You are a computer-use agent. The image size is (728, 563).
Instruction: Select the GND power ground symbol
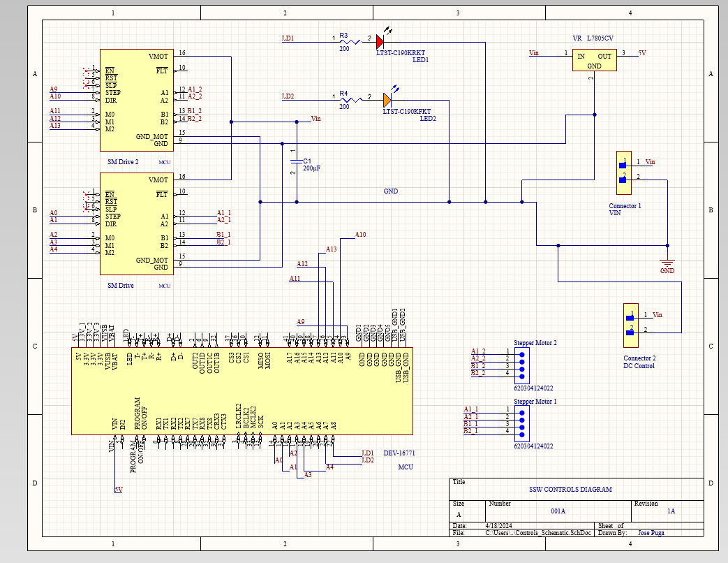[x=667, y=263]
